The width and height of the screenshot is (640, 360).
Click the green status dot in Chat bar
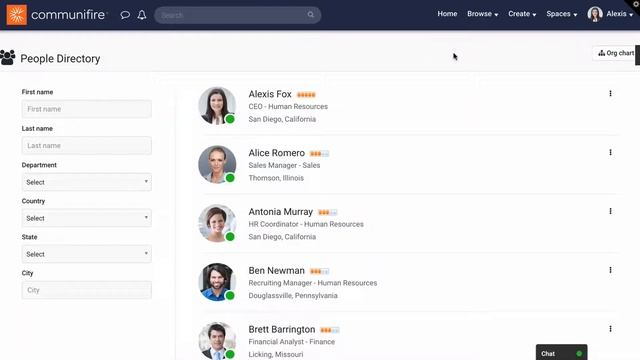579,353
